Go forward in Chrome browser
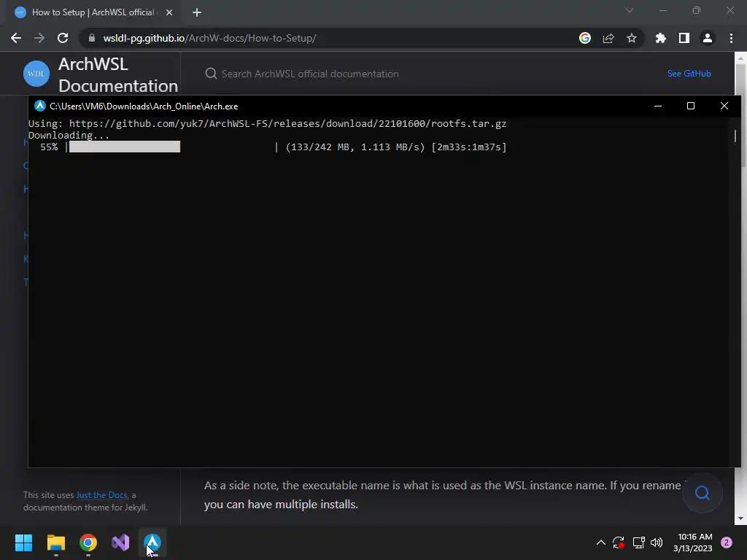This screenshot has width=747, height=560. point(39,38)
